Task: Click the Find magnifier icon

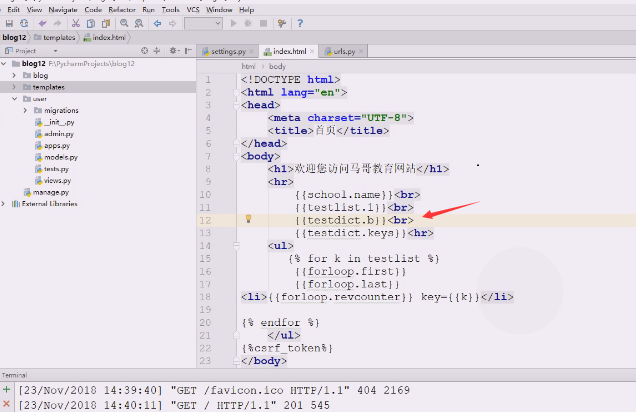Action: point(124,24)
